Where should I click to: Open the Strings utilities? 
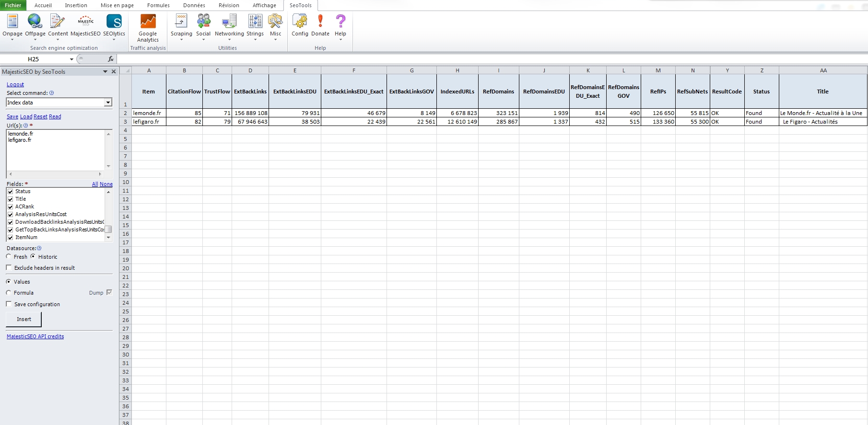pos(255,26)
